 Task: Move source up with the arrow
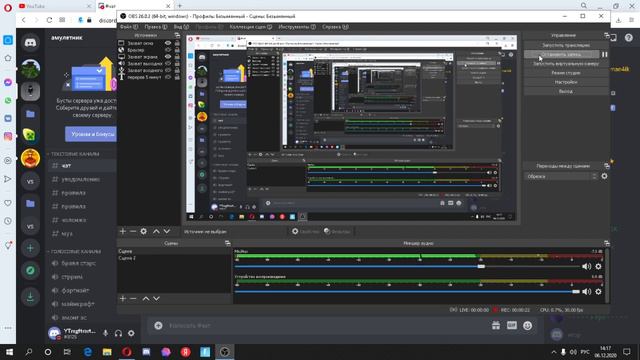156,231
